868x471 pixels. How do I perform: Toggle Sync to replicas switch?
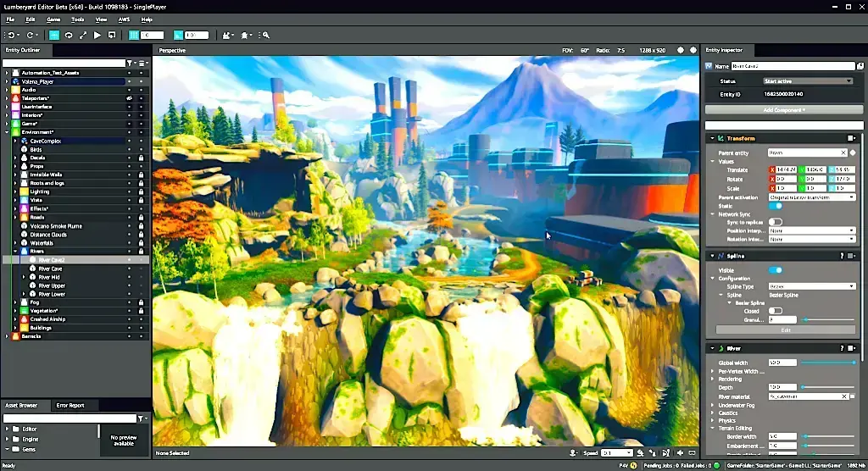click(775, 222)
